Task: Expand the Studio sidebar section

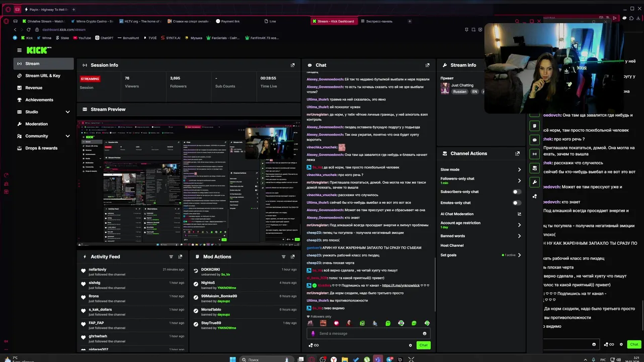Action: point(67,112)
